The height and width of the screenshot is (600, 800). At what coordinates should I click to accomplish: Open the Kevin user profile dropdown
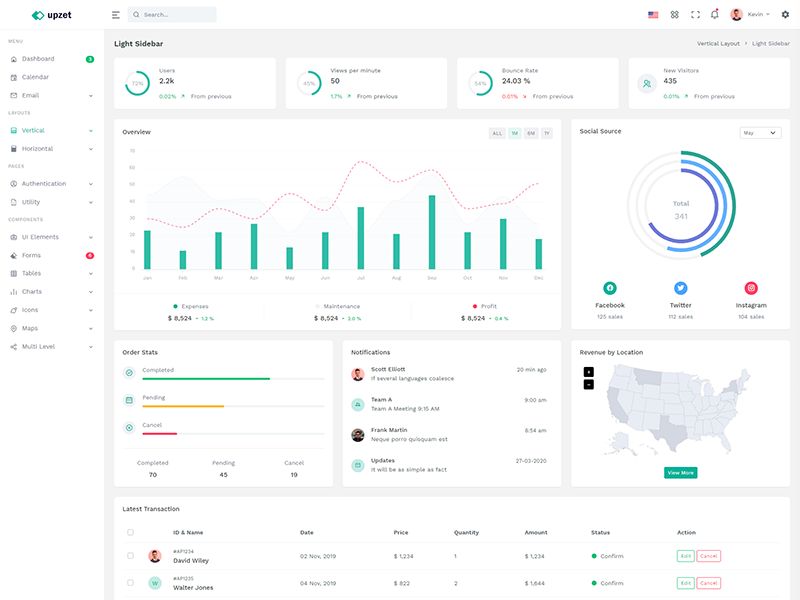[x=750, y=14]
